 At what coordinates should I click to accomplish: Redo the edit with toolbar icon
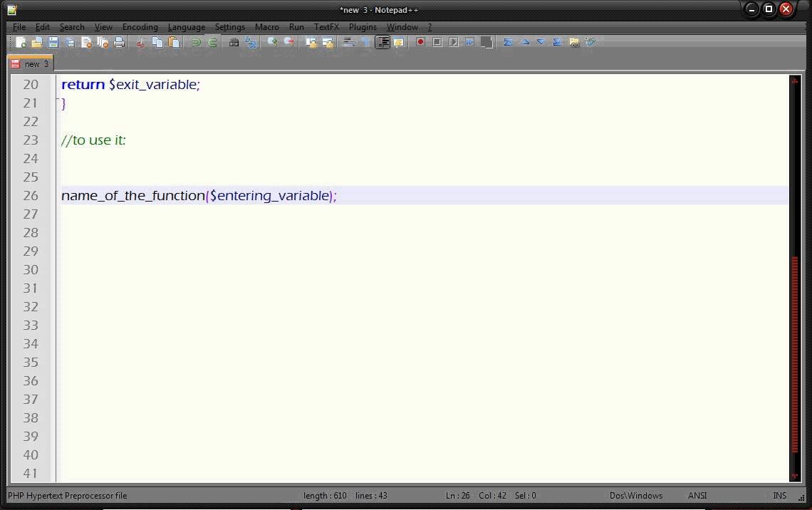[212, 43]
